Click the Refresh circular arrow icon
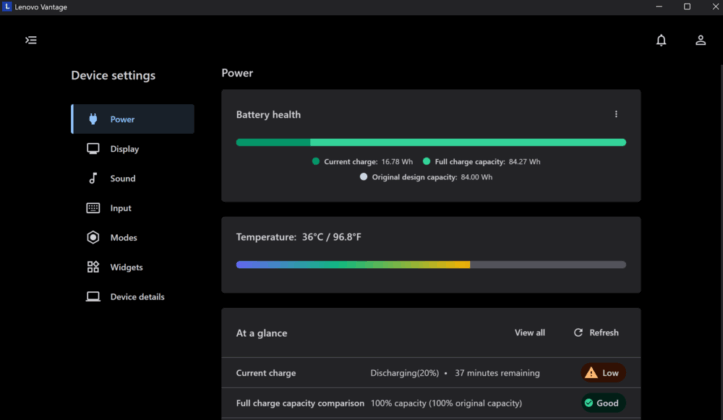Image resolution: width=723 pixels, height=420 pixels. (578, 332)
